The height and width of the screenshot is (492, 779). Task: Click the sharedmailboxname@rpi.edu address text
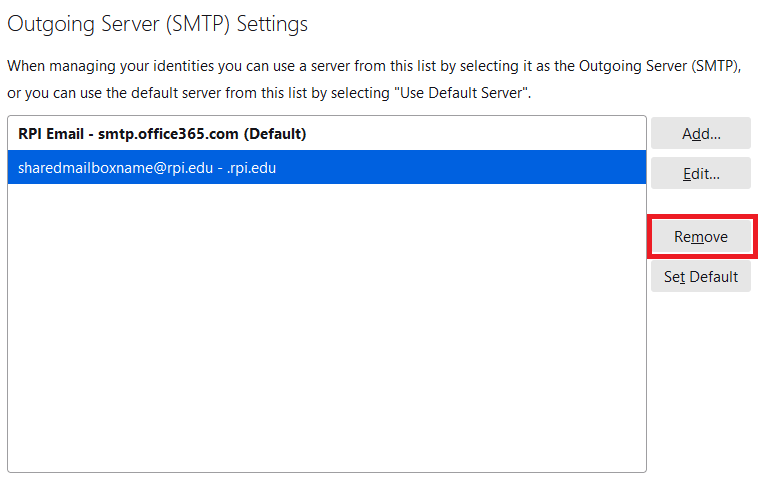tap(115, 168)
